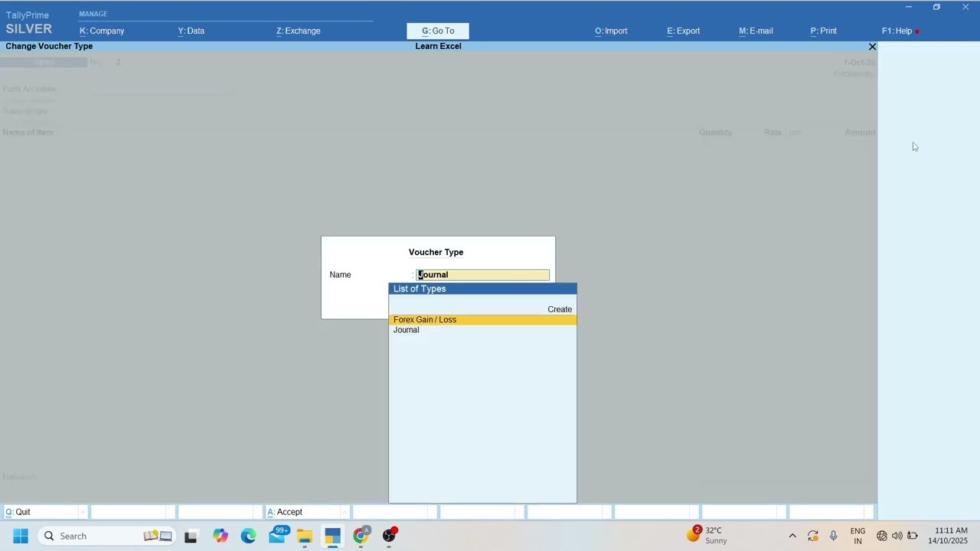The width and height of the screenshot is (980, 551).
Task: Open Google Chrome from the taskbar
Action: [361, 535]
